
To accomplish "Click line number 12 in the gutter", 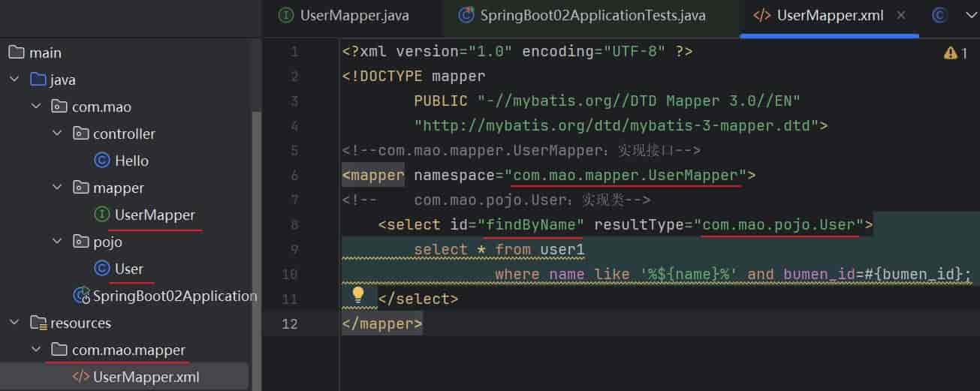I will pos(291,323).
